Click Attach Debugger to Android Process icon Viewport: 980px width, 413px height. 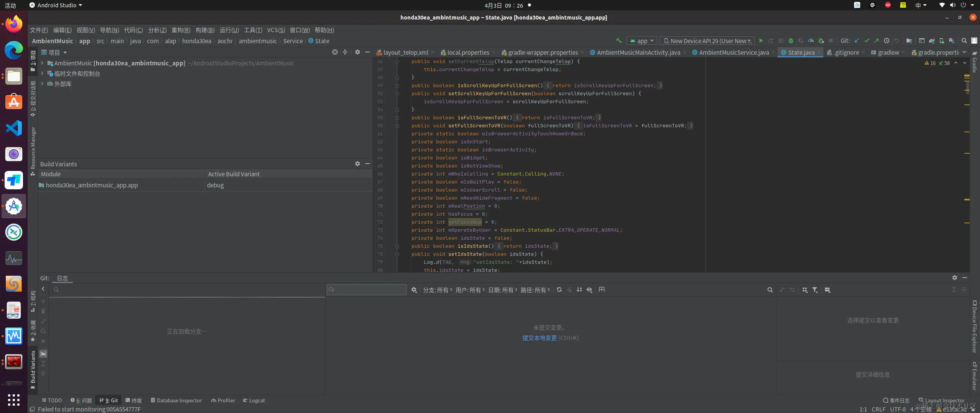click(x=821, y=41)
